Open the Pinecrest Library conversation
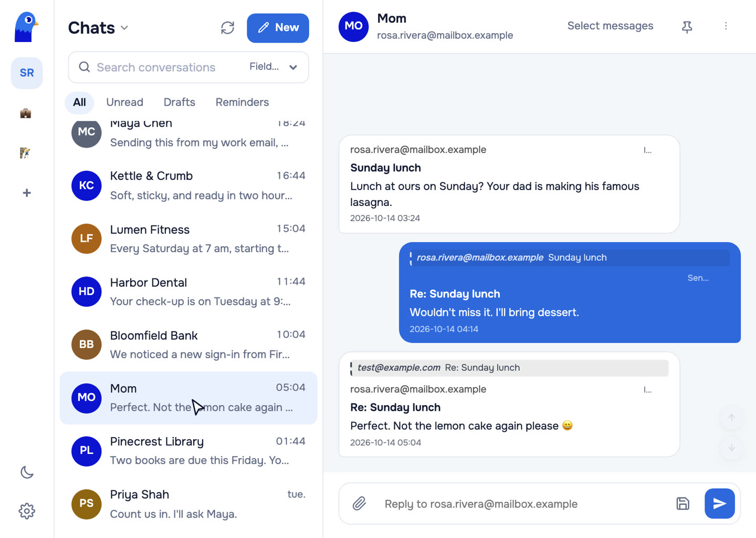The height and width of the screenshot is (538, 756). click(x=188, y=451)
